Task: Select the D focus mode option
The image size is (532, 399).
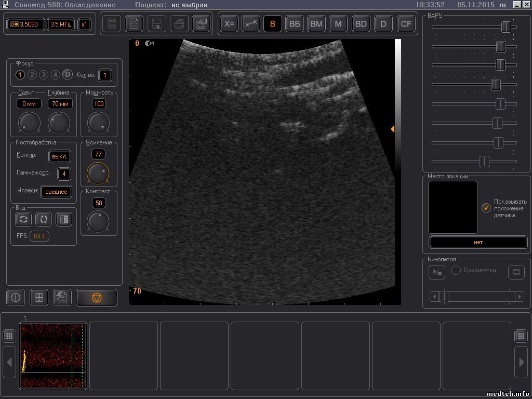Action: click(x=67, y=75)
